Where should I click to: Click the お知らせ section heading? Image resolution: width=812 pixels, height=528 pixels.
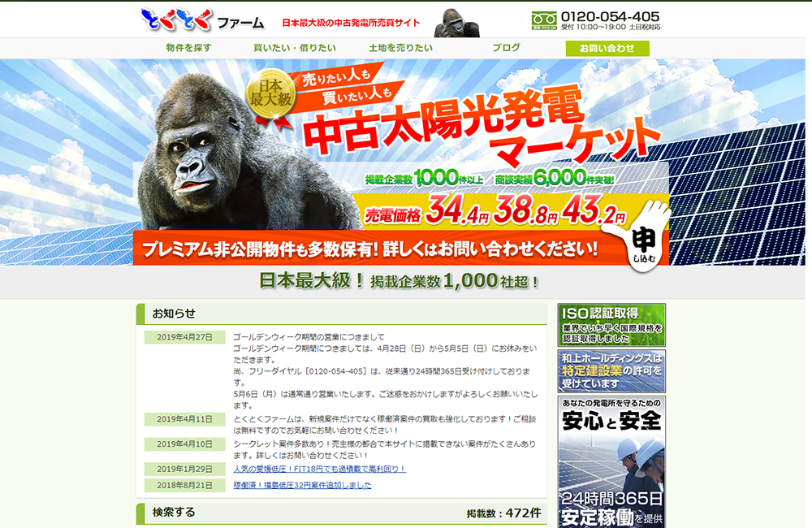click(174, 314)
